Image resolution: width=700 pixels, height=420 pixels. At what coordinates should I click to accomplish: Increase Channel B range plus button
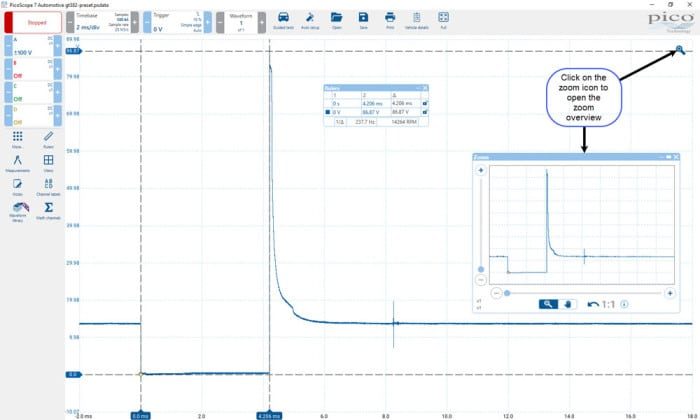click(58, 69)
